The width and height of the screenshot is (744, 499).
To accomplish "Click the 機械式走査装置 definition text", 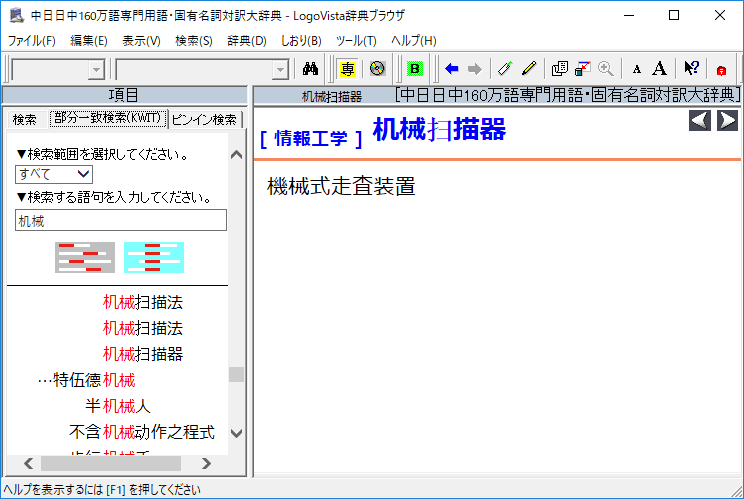I will [x=341, y=186].
